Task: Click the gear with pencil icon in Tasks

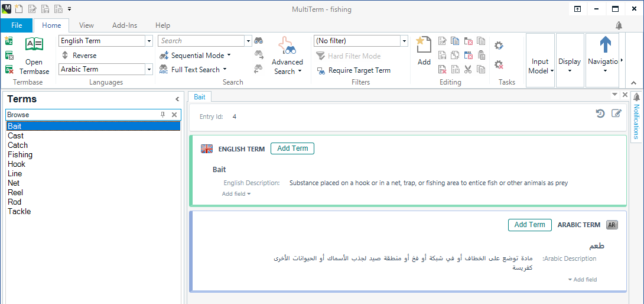Action: point(499,46)
